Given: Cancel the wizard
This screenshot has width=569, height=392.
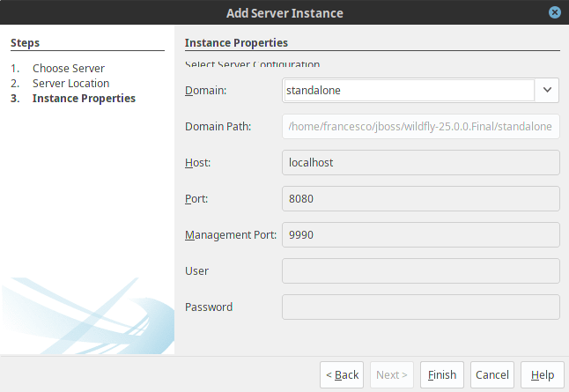Looking at the screenshot, I should coord(492,374).
